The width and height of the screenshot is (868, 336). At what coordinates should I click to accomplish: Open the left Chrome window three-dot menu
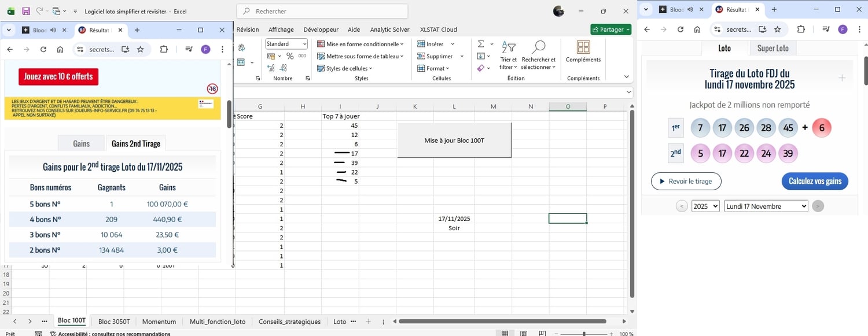(223, 50)
